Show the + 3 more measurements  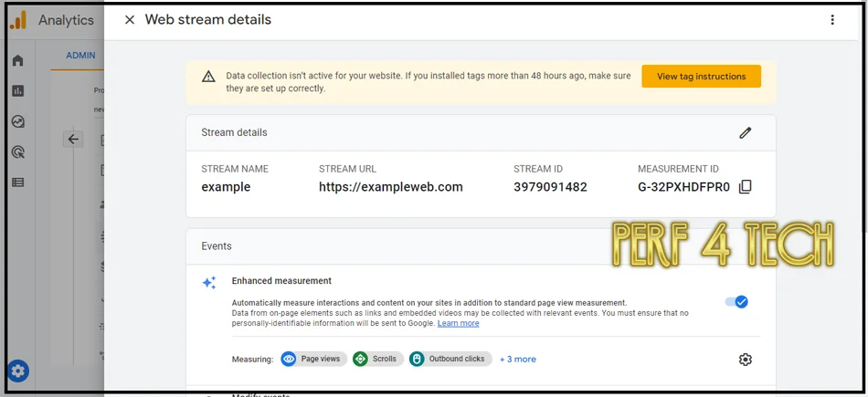[x=517, y=360]
